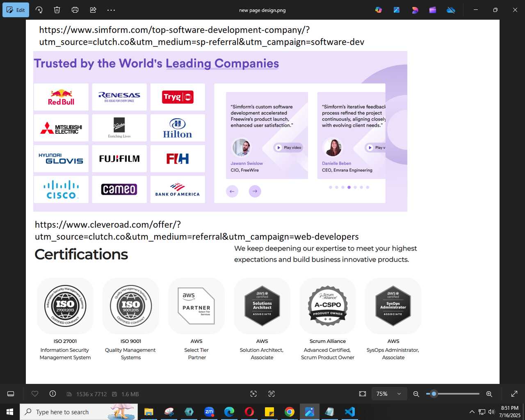The height and width of the screenshot is (420, 525).
Task: Open the Windows Start menu
Action: 10,412
